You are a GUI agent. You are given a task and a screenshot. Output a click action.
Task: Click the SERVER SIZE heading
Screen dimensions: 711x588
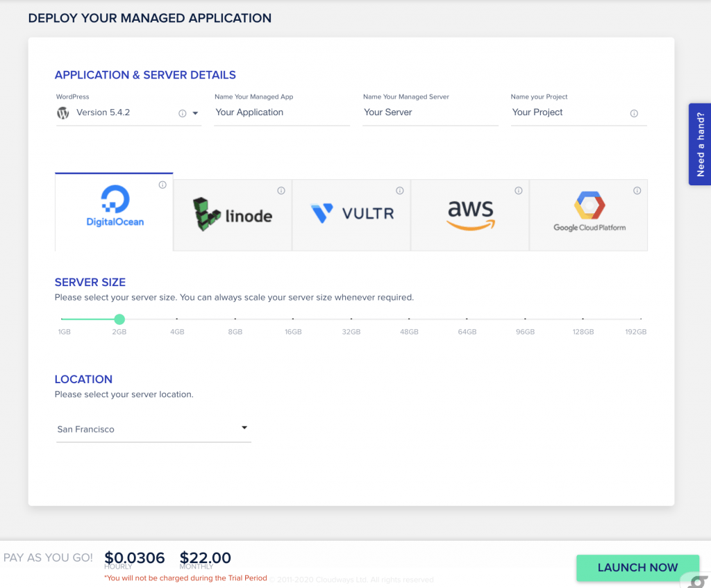tap(90, 283)
